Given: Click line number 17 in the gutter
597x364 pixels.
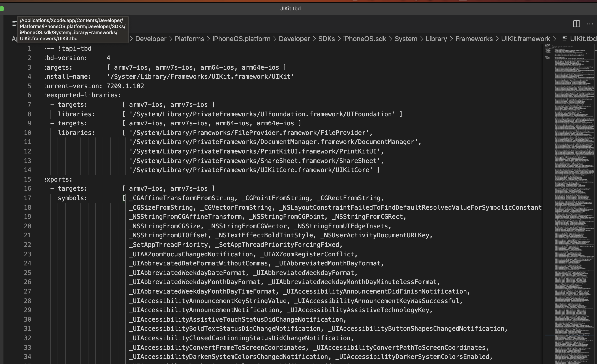Looking at the screenshot, I should tap(27, 198).
